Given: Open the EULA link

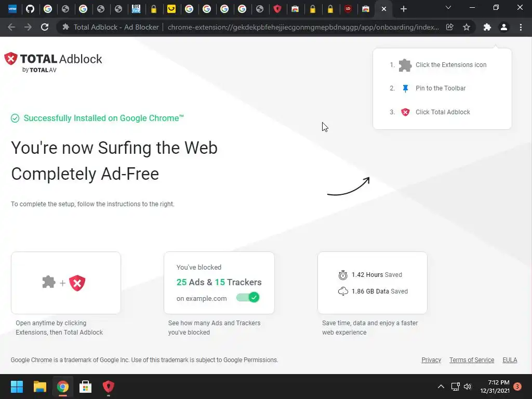Looking at the screenshot, I should pyautogui.click(x=510, y=360).
